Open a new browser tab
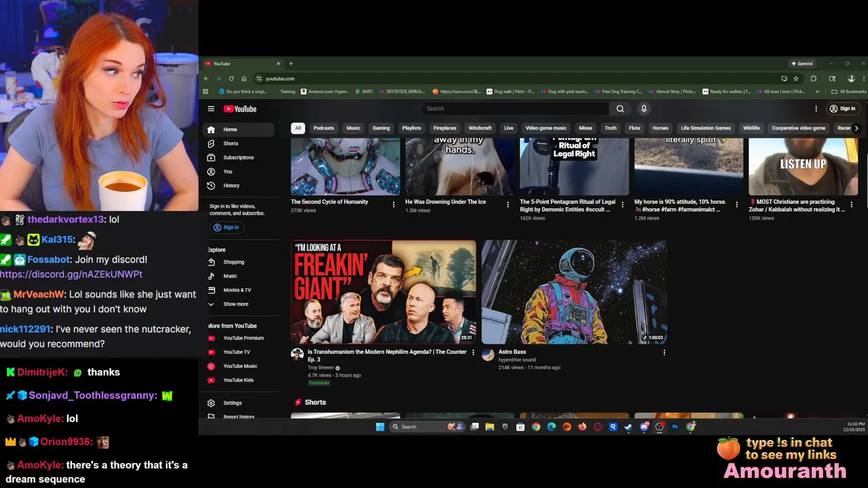 tap(291, 64)
